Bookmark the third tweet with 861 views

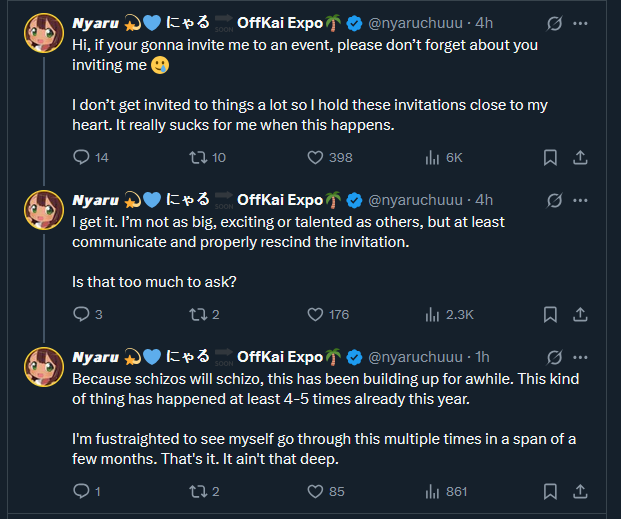(550, 491)
